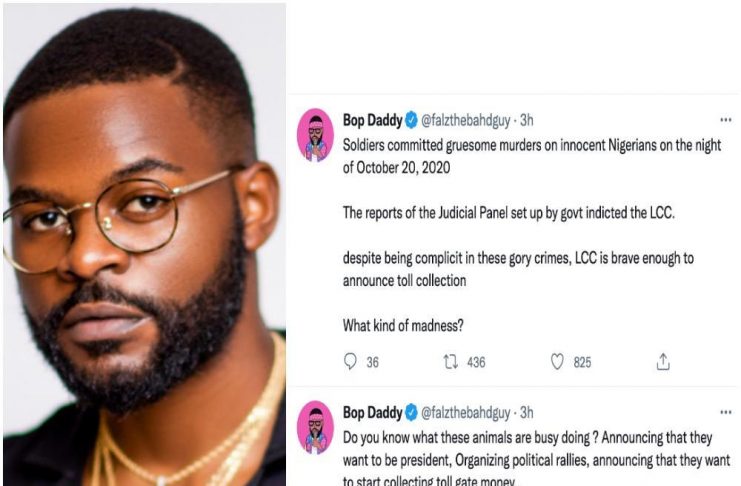Click the photo of man wearing glasses
Screen dimensions: 741x486
click(x=143, y=243)
